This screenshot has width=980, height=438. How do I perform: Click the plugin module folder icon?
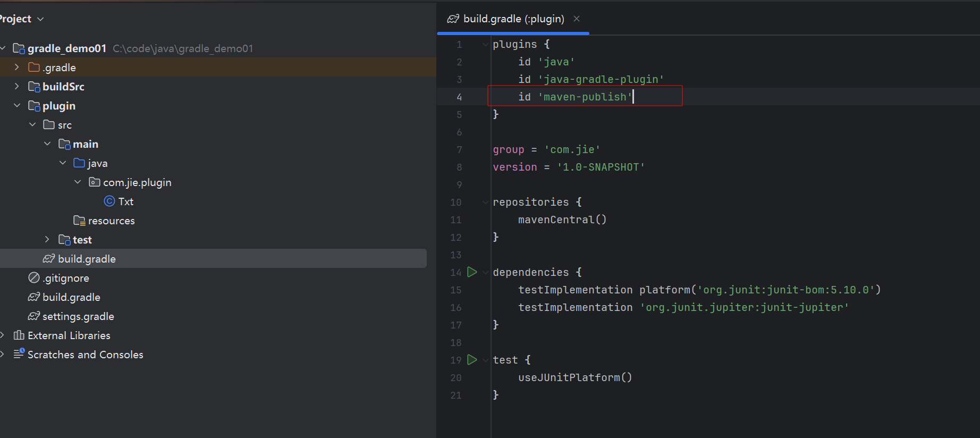[x=34, y=105]
